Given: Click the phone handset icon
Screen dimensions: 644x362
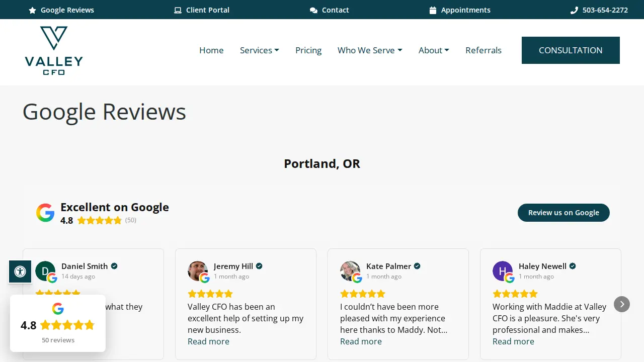Looking at the screenshot, I should tap(574, 10).
